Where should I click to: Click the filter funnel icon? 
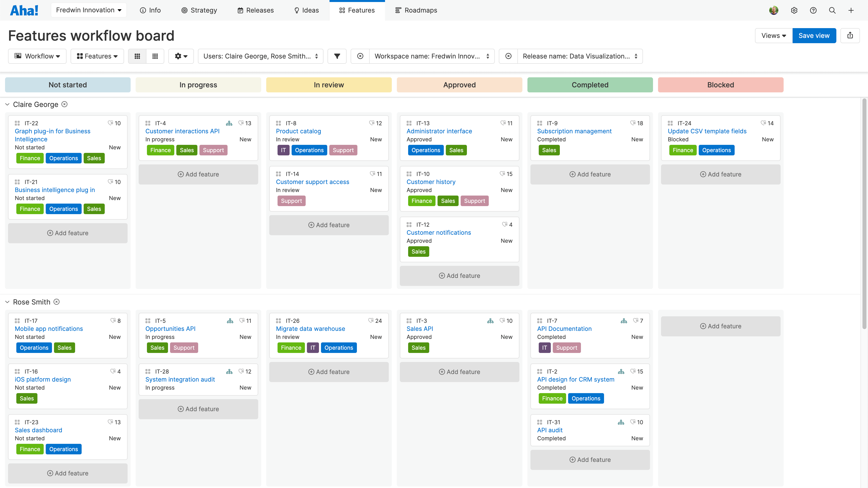(x=337, y=56)
